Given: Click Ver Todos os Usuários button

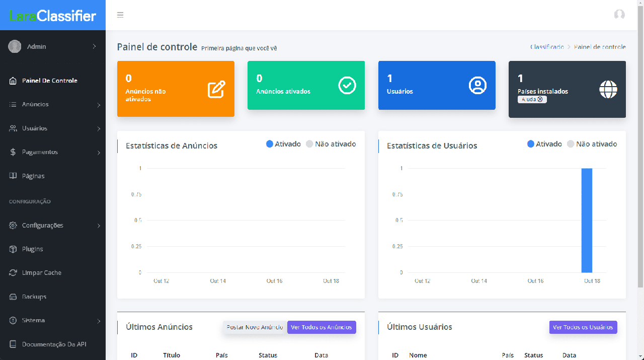Looking at the screenshot, I should [583, 327].
